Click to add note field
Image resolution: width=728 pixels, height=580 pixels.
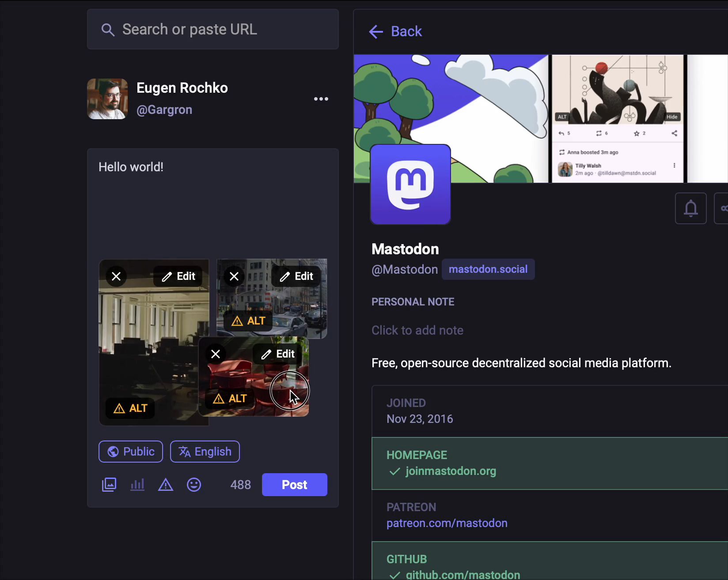[417, 330]
